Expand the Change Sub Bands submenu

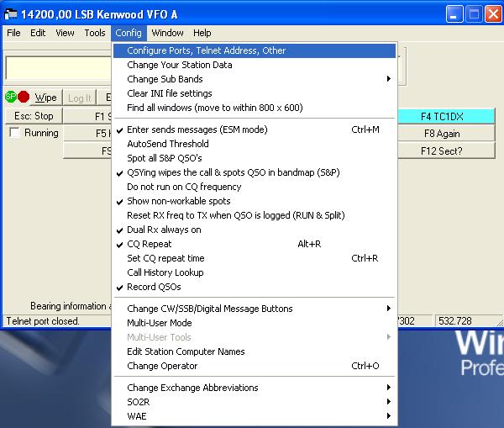pos(255,79)
